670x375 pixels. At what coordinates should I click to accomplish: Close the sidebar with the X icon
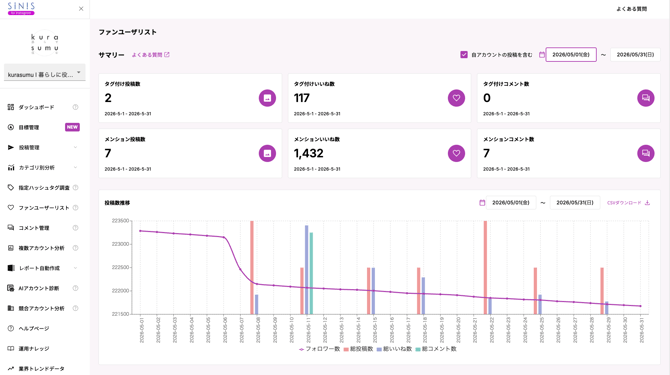81,9
